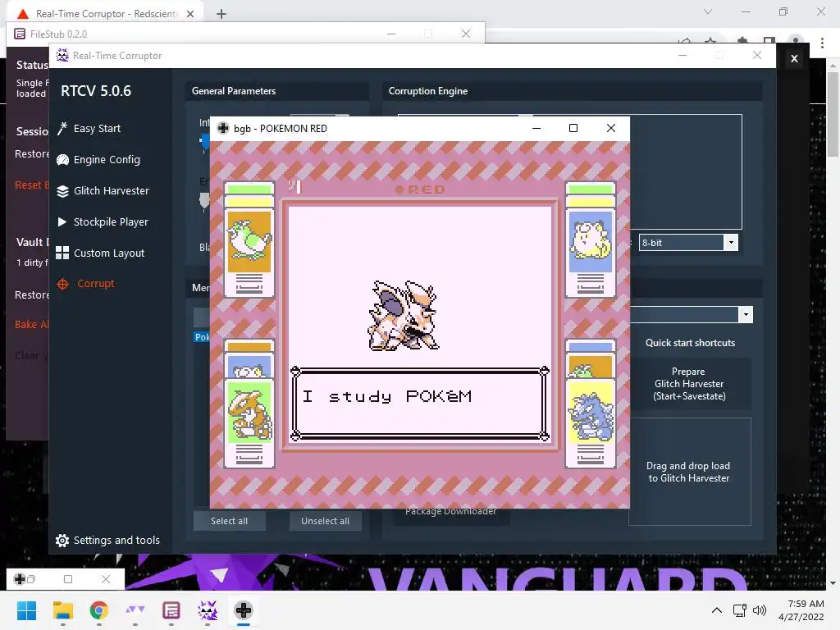This screenshot has height=630, width=840.
Task: Expand the dropdown above Quick start shortcuts
Action: click(x=746, y=315)
